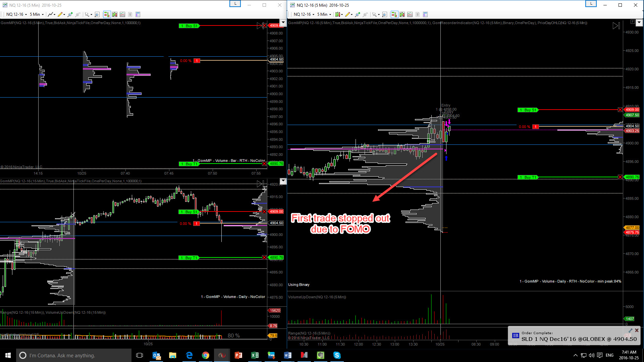This screenshot has height=362, width=644.
Task: Open settings wrench on Order Complete notification
Action: [x=631, y=330]
